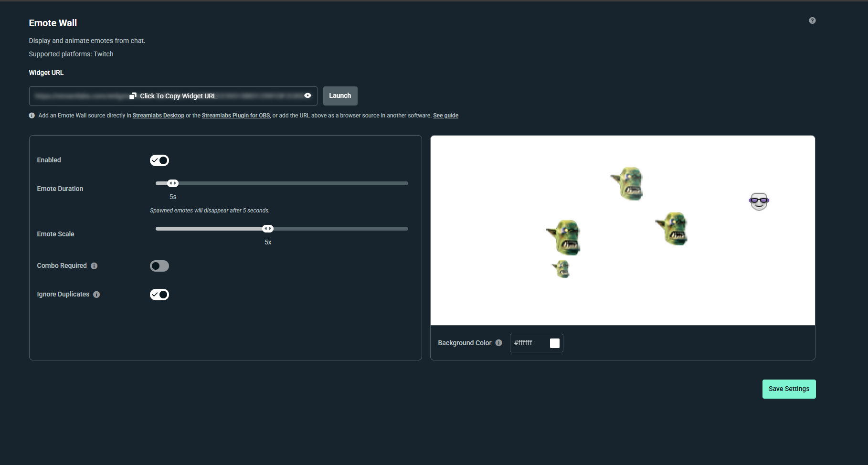The width and height of the screenshot is (868, 465).
Task: Open the See guide link
Action: tap(445, 115)
